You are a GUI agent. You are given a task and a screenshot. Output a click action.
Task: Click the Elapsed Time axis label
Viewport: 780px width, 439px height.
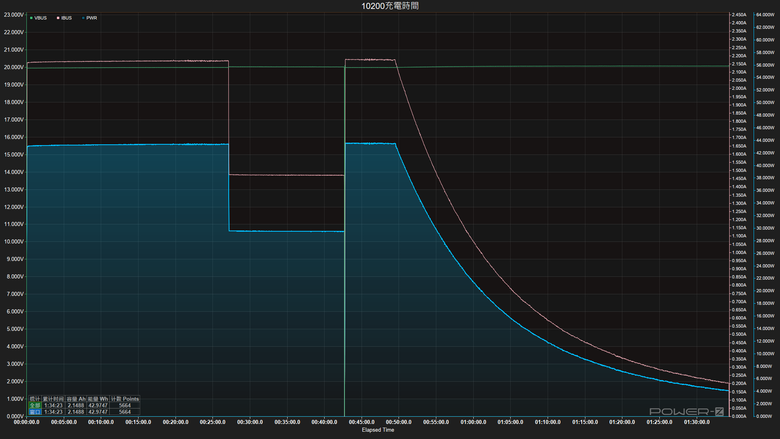tap(378, 430)
